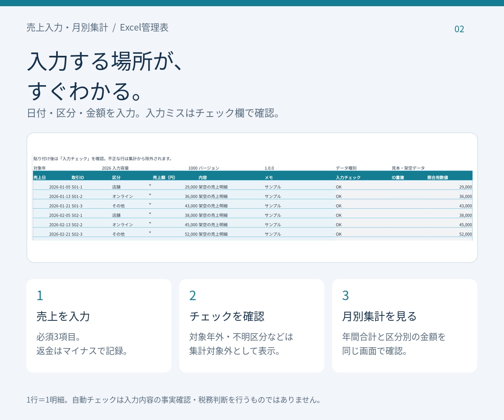
Task: Click the ID重複 column header
Action: [398, 178]
